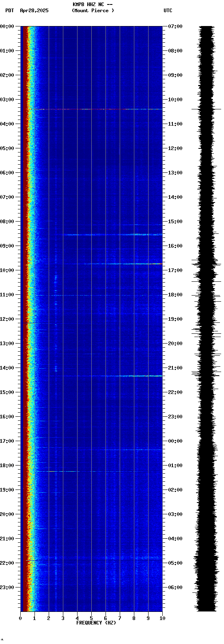Click the PDT axis label '12:00'

[x=7, y=319]
